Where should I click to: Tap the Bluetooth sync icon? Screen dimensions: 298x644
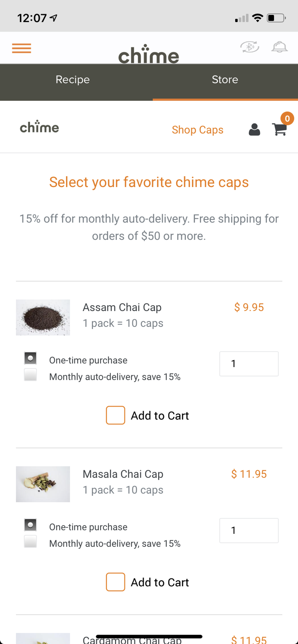coord(250,47)
